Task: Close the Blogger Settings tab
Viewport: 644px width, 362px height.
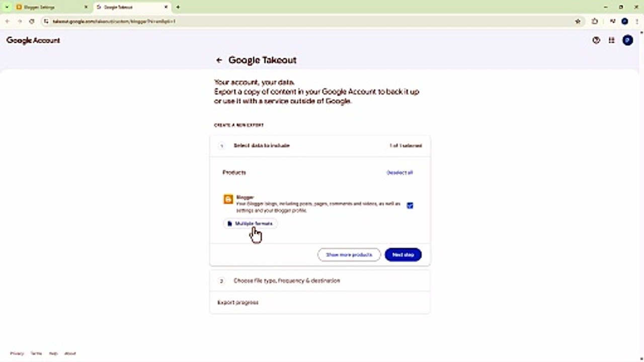Action: tap(86, 7)
